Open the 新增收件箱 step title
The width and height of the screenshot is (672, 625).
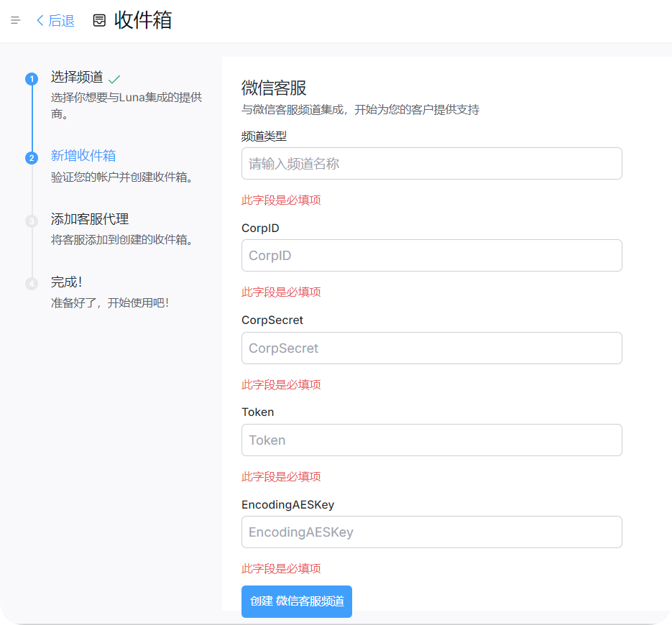83,155
